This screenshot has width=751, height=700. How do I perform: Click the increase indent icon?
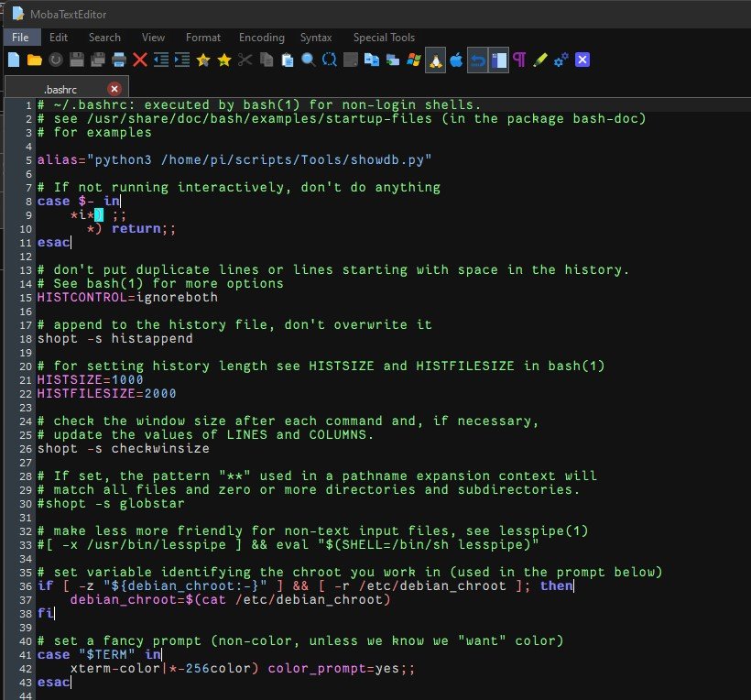coord(182,60)
